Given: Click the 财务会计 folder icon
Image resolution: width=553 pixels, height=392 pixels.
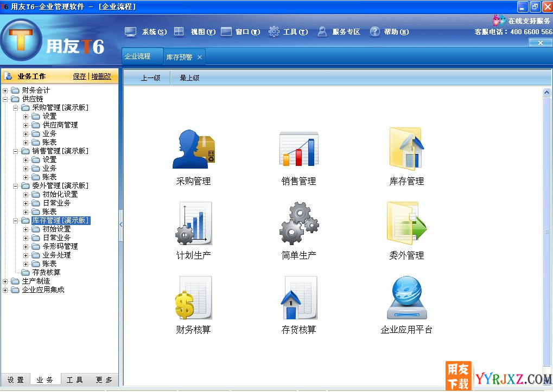Looking at the screenshot, I should pyautogui.click(x=15, y=90).
